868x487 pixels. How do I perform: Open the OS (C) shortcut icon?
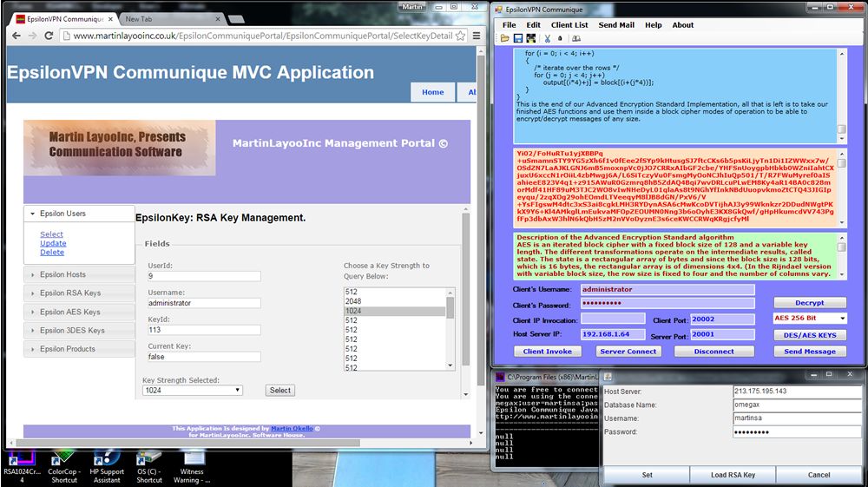(149, 466)
